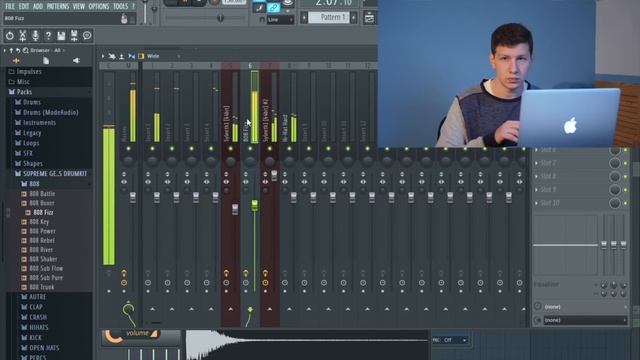Open the VIEW menu
640x360 pixels.
(78, 6)
